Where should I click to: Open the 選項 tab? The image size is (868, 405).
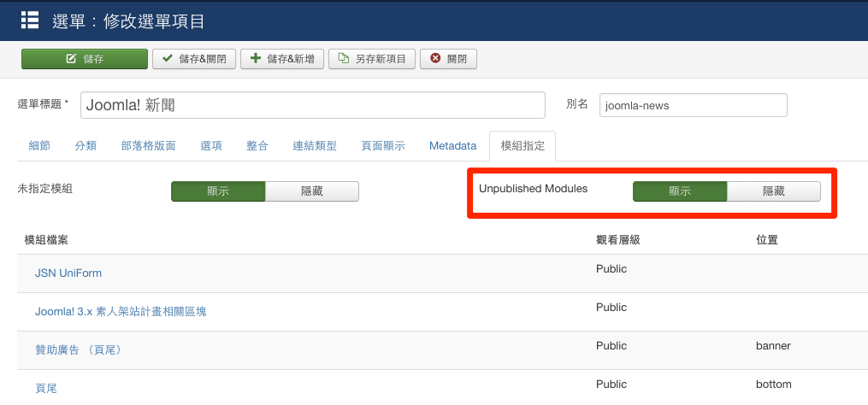tap(211, 146)
